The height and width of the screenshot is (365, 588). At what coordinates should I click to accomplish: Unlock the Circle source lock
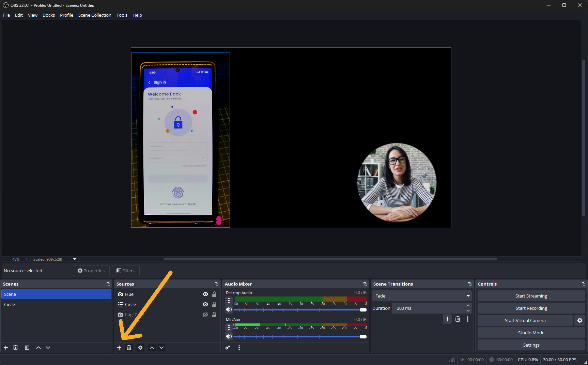pos(214,304)
